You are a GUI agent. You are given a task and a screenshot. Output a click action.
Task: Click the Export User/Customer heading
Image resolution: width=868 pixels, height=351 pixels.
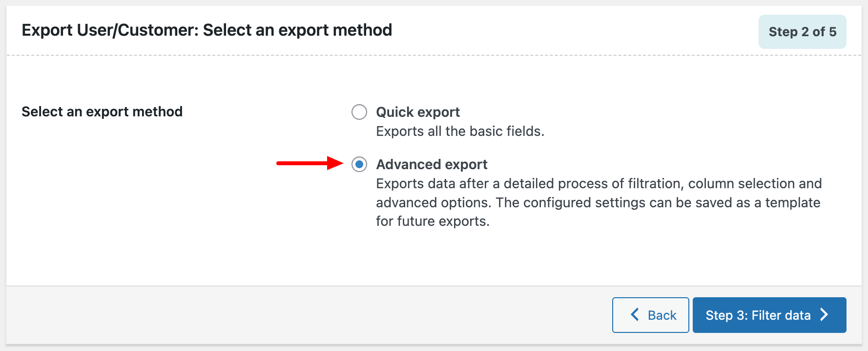click(x=207, y=30)
